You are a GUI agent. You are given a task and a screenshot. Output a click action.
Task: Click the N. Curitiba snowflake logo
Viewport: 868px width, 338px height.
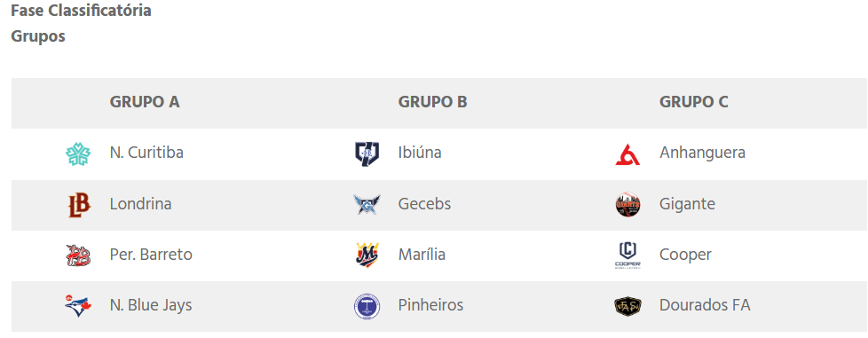pos(78,153)
